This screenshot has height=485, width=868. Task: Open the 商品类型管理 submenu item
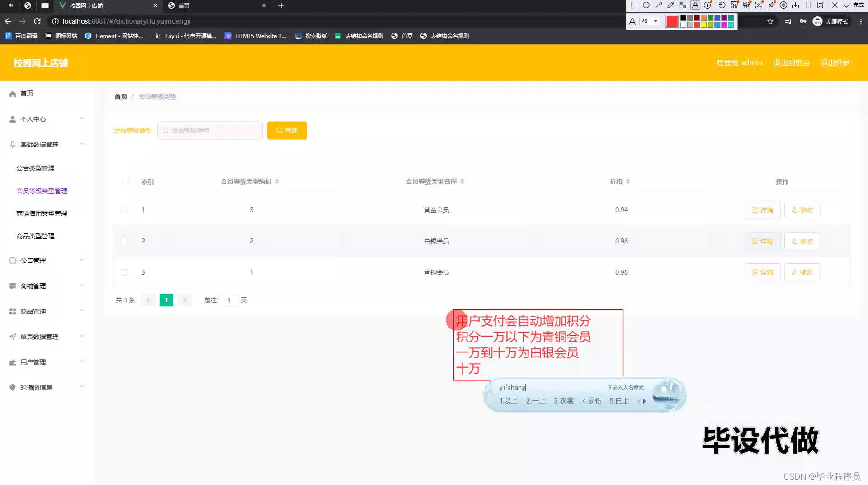coord(35,236)
